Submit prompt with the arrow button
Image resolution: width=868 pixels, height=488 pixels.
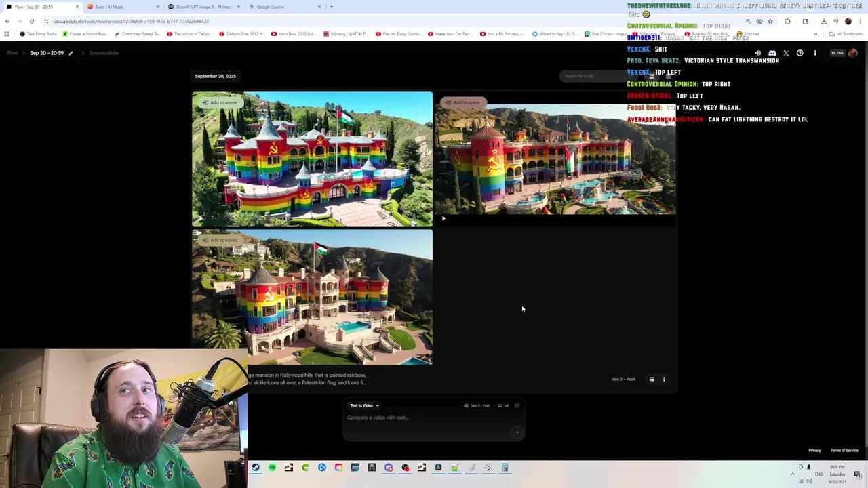517,432
